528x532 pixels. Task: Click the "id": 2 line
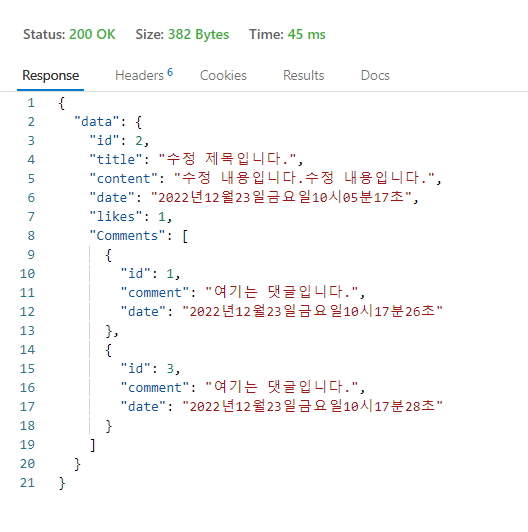119,140
